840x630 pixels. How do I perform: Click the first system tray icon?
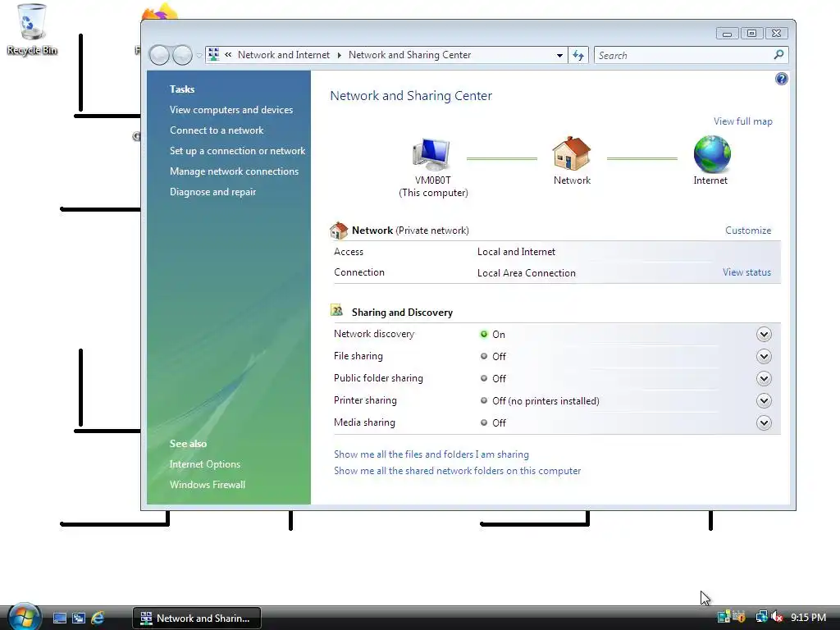[724, 617]
